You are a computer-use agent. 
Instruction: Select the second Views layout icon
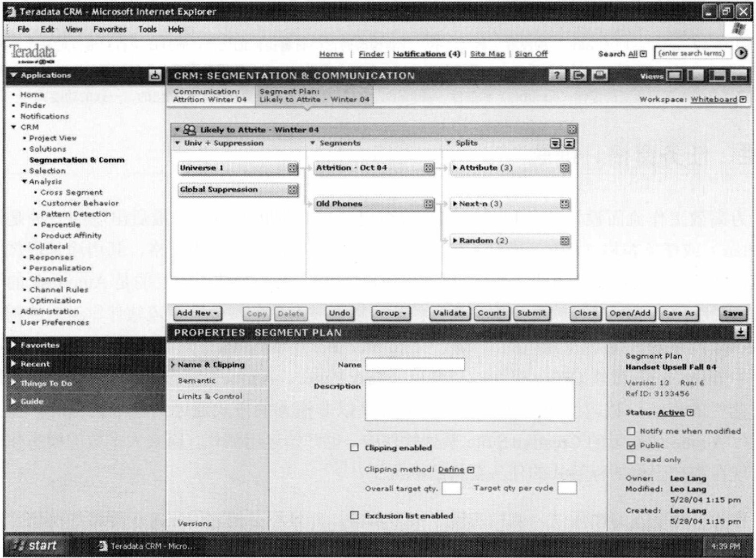pos(696,76)
